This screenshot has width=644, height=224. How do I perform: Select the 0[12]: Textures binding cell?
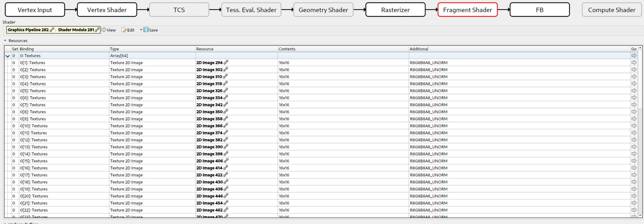tap(64, 140)
